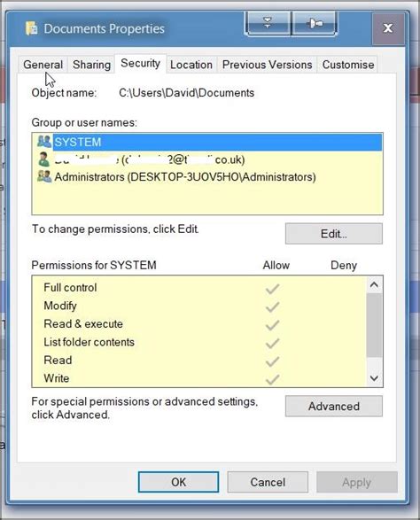Viewport: 420px width, 520px height.
Task: Click the Read Allow checkmark
Action: click(272, 361)
